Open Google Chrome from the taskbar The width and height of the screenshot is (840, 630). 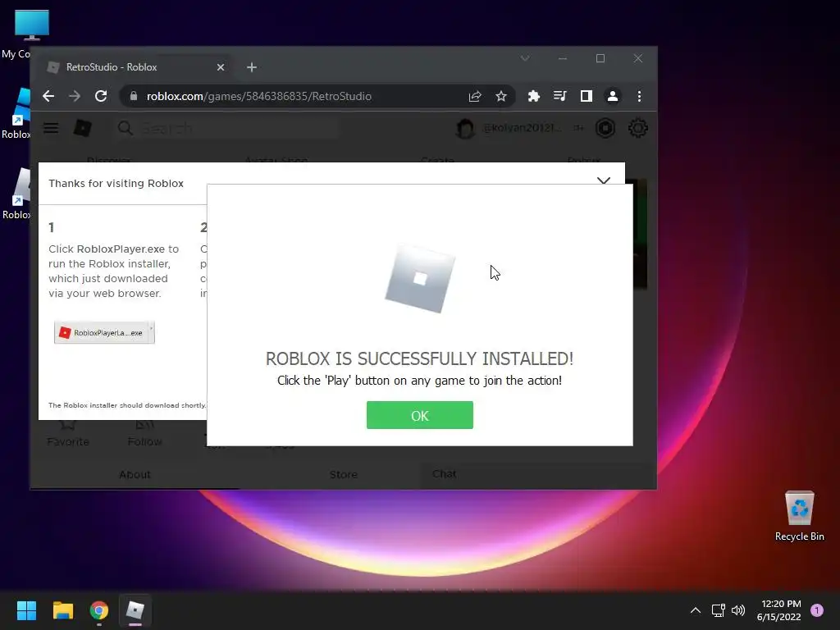tap(99, 610)
